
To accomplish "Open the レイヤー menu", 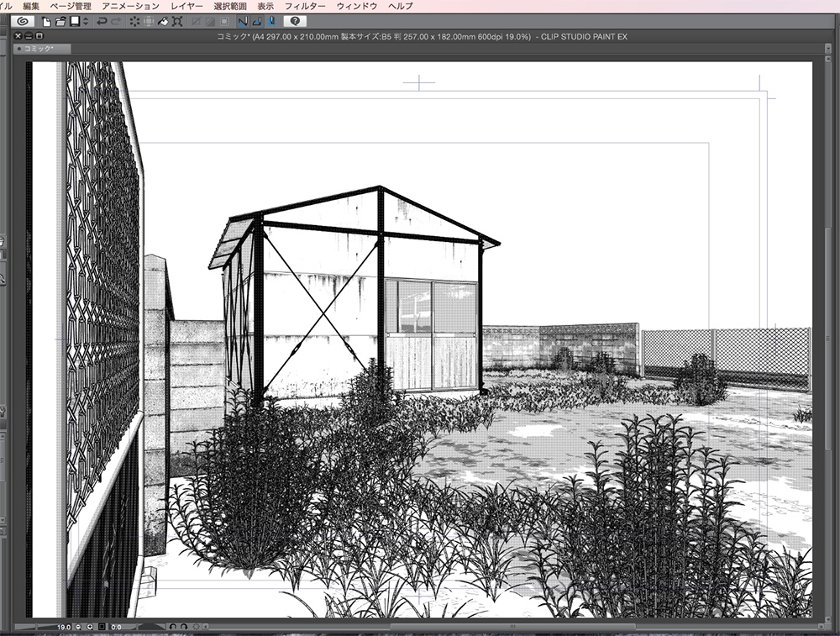I will (x=186, y=6).
